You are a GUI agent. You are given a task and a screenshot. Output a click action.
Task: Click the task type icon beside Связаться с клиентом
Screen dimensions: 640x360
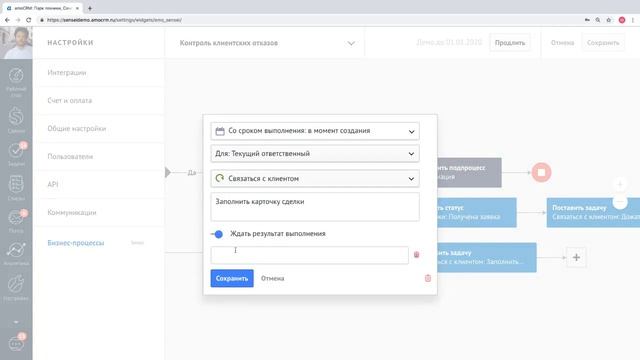tap(220, 178)
